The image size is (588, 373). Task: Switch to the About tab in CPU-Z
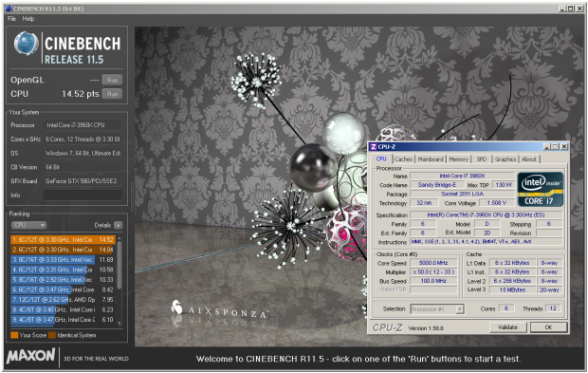529,159
